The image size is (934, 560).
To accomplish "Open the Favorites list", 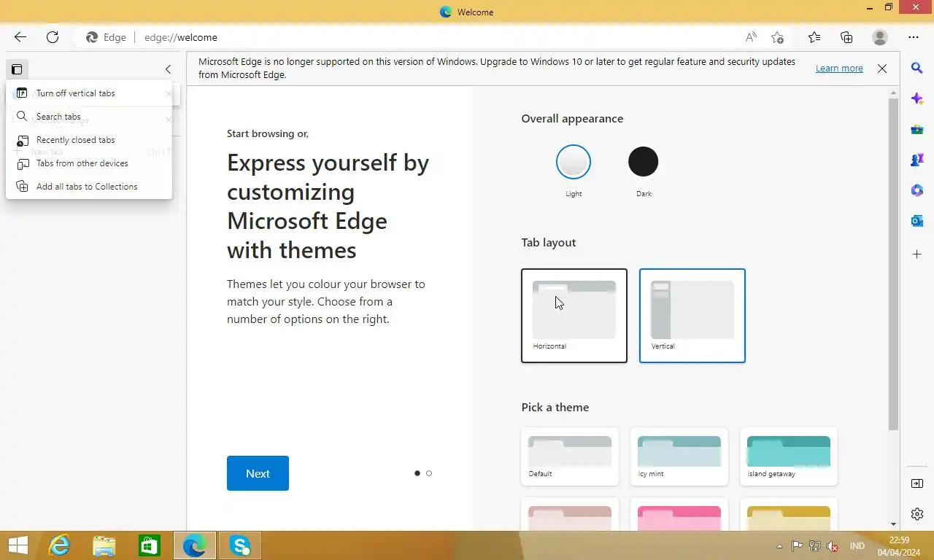I will (814, 37).
